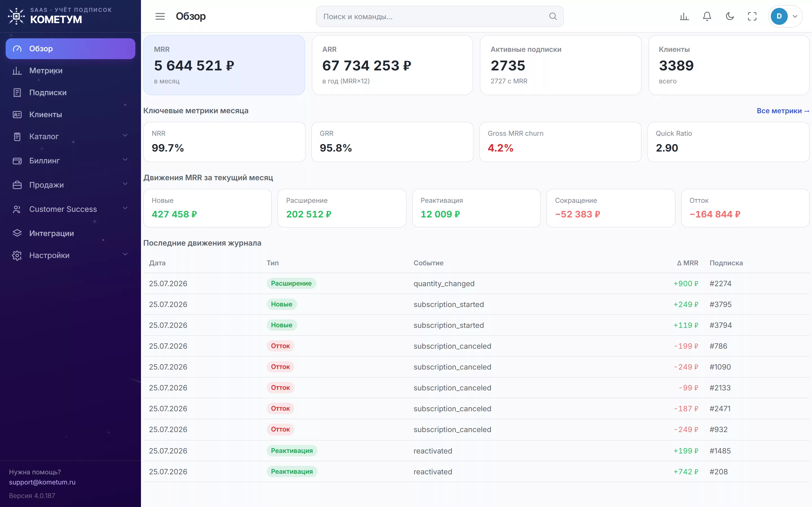
Task: Select the MRR summary card
Action: 224,65
